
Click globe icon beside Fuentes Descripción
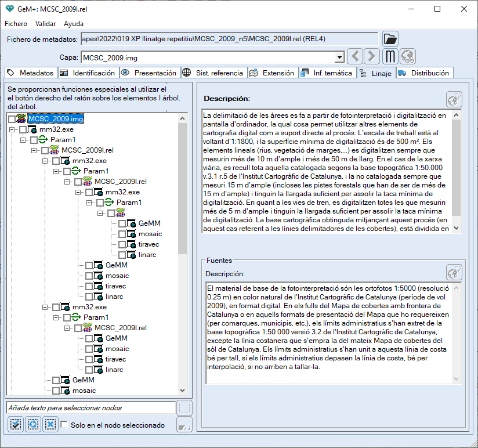click(454, 272)
